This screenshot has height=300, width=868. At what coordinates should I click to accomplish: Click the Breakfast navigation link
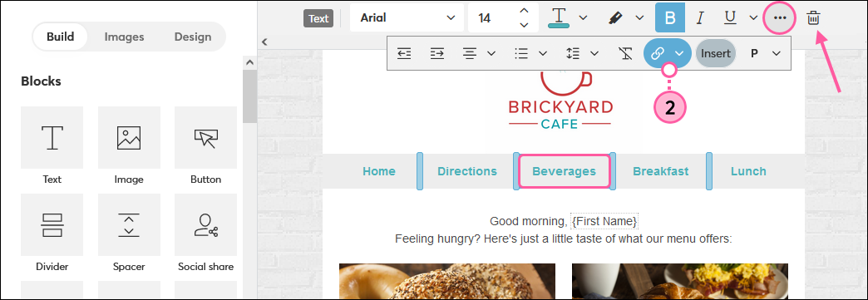661,171
